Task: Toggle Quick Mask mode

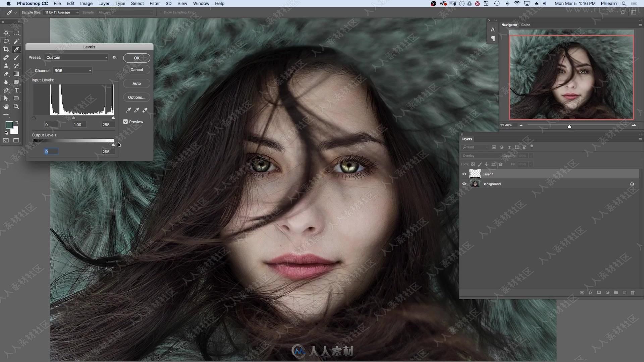Action: pos(6,140)
